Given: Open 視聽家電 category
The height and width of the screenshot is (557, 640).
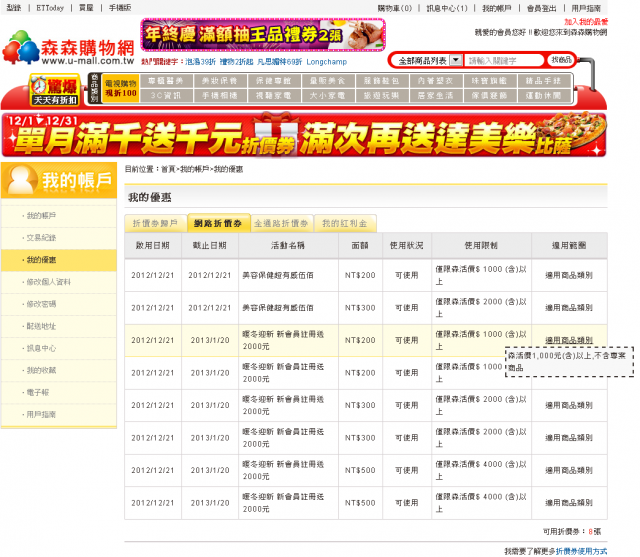Looking at the screenshot, I should point(273,95).
